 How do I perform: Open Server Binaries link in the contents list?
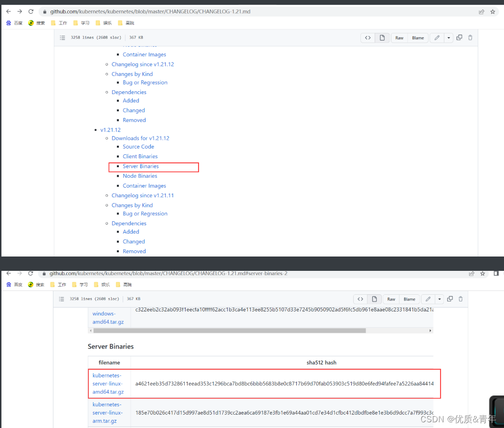(141, 166)
